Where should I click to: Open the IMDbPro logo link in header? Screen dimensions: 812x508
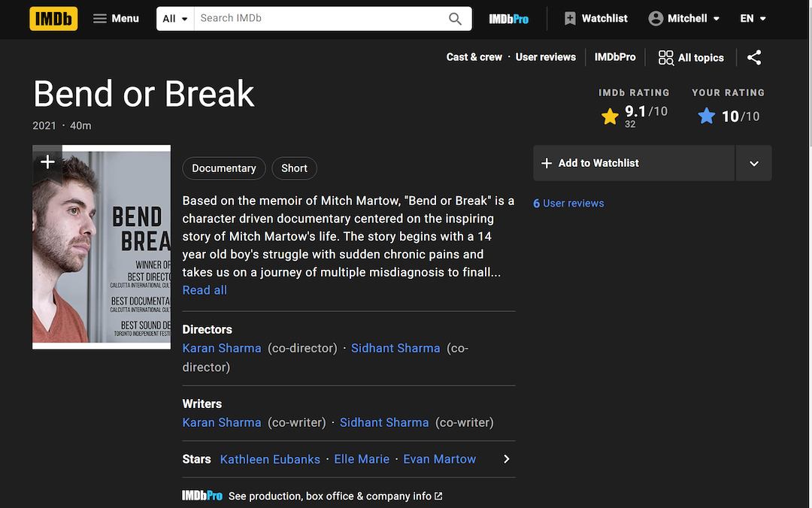coord(508,19)
